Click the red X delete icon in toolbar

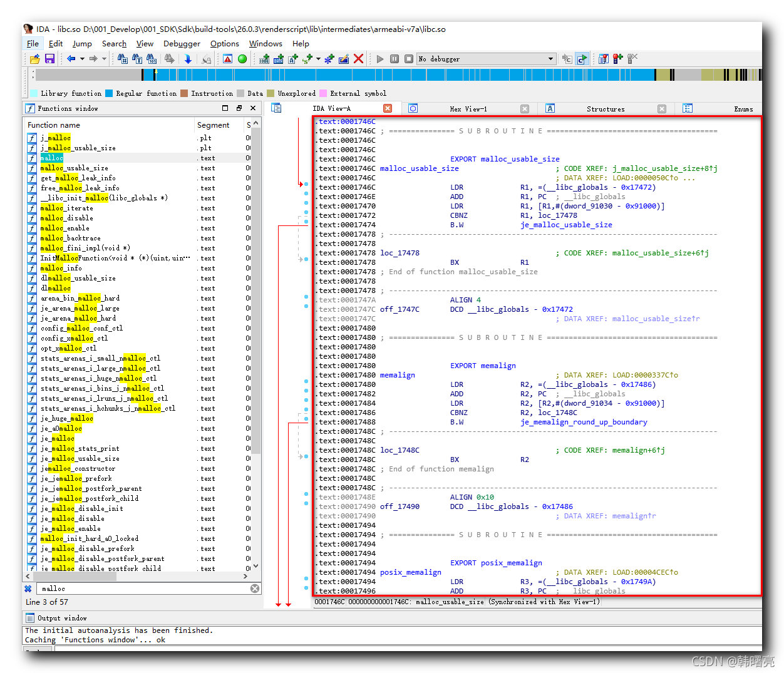coord(359,59)
